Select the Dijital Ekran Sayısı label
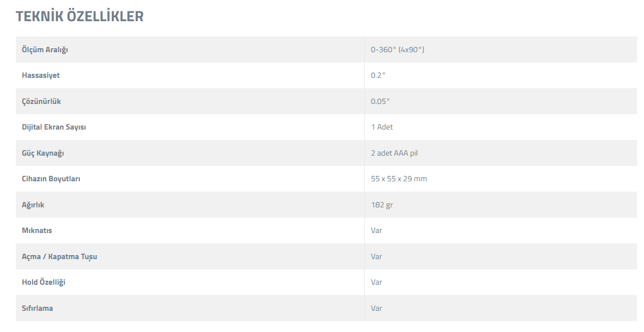 coord(54,127)
